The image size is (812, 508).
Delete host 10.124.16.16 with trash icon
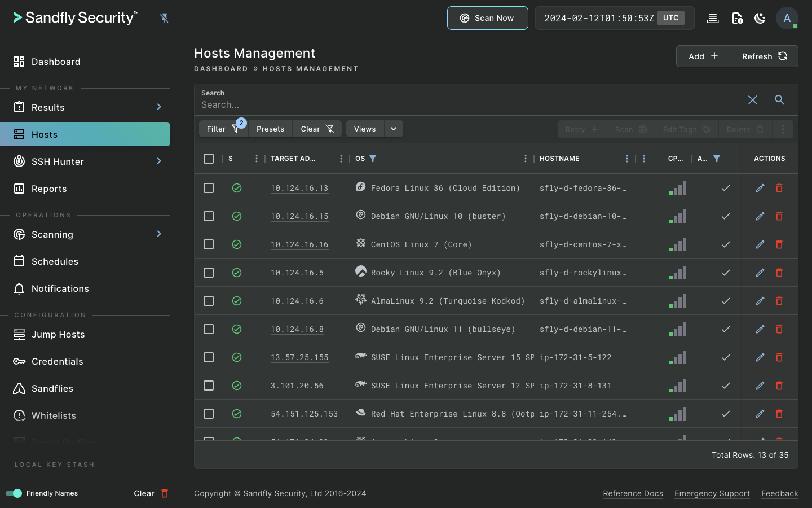pos(779,244)
